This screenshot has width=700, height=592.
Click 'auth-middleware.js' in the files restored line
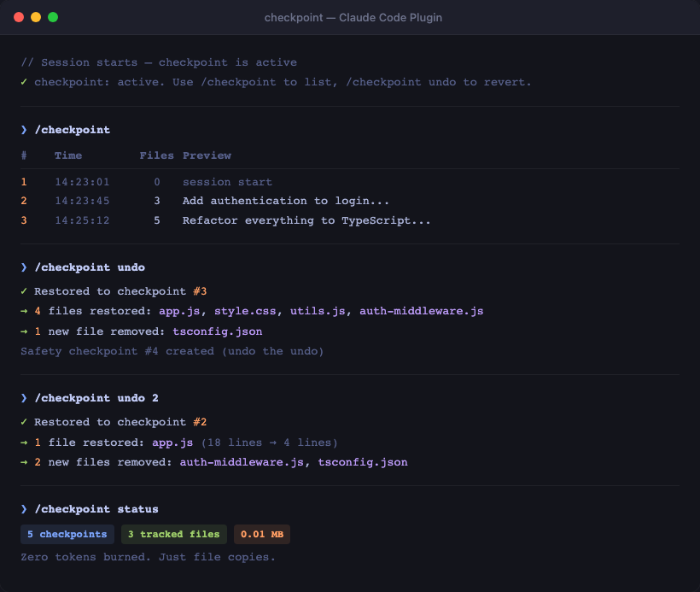pyautogui.click(x=422, y=311)
